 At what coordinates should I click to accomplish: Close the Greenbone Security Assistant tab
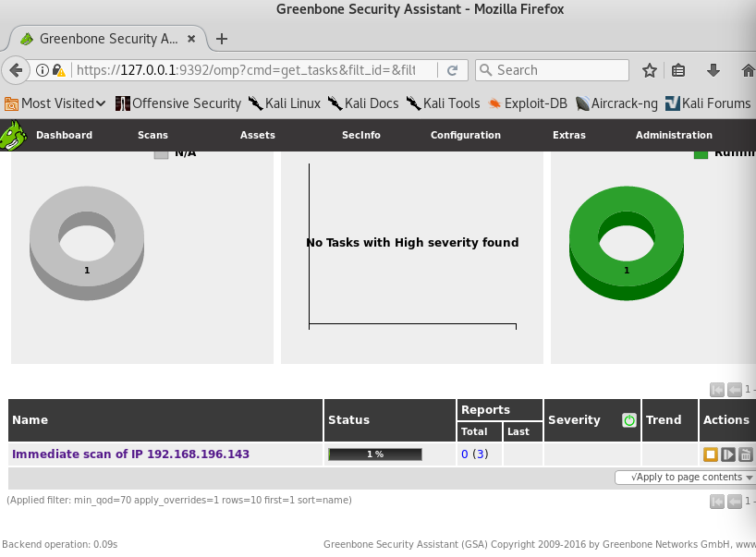pyautogui.click(x=191, y=39)
